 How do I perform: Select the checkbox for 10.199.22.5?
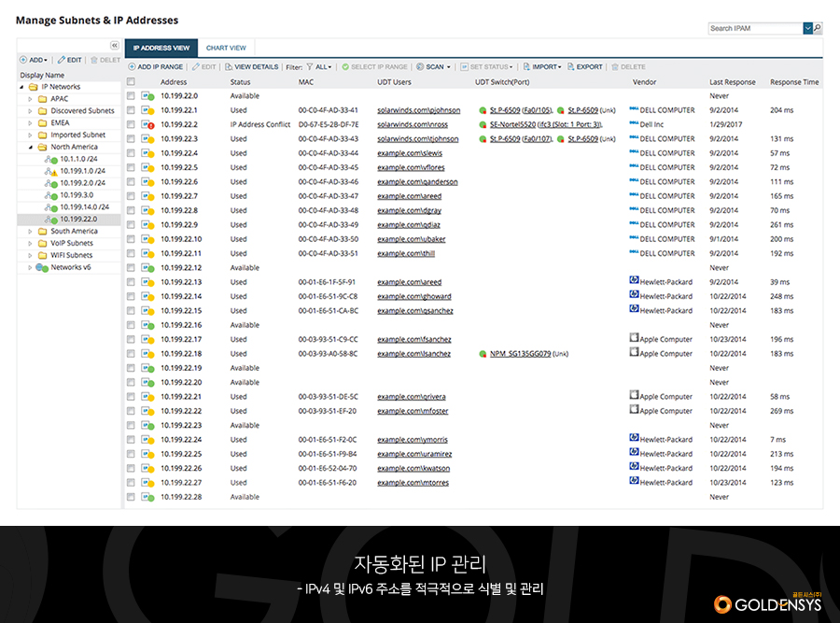(131, 167)
